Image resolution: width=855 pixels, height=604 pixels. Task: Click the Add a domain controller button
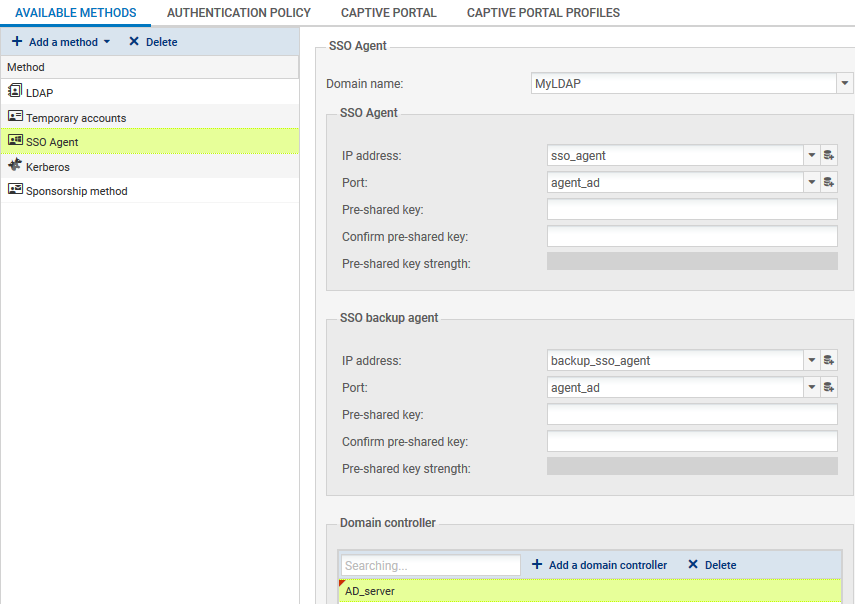pyautogui.click(x=599, y=565)
